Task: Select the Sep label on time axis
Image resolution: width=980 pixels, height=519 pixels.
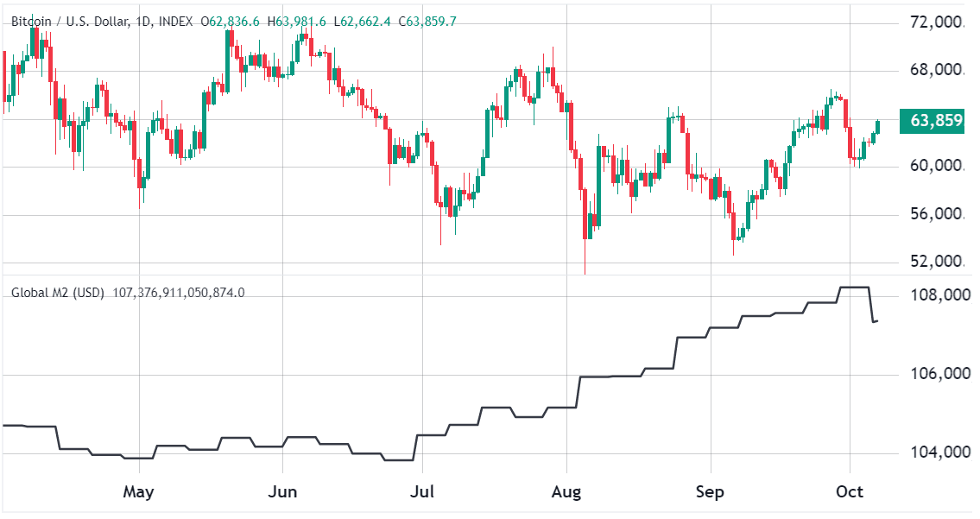Action: coord(710,492)
